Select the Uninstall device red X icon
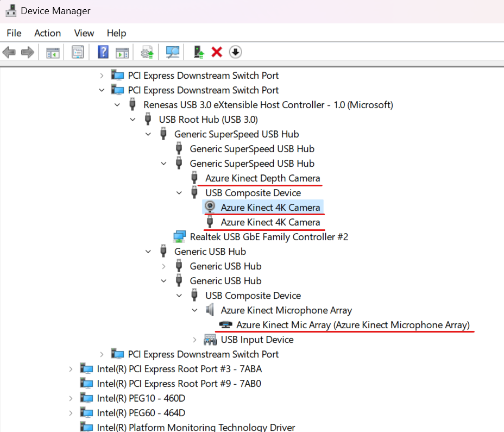504x432 pixels. (x=217, y=52)
